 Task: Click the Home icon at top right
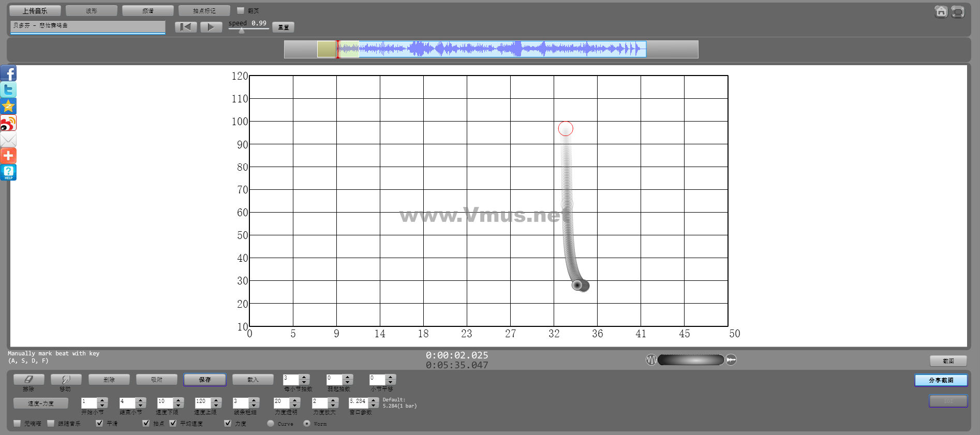click(x=941, y=11)
